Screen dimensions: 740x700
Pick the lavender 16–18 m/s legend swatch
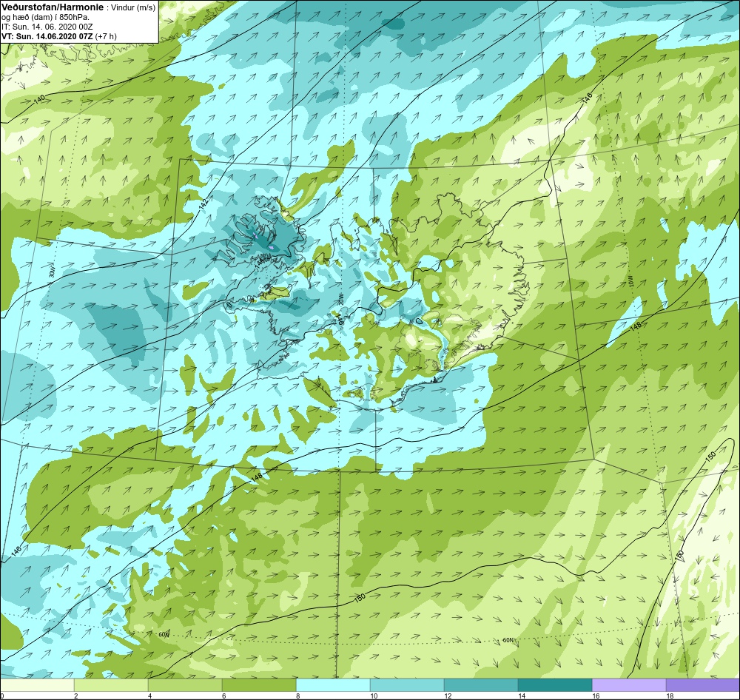(629, 685)
